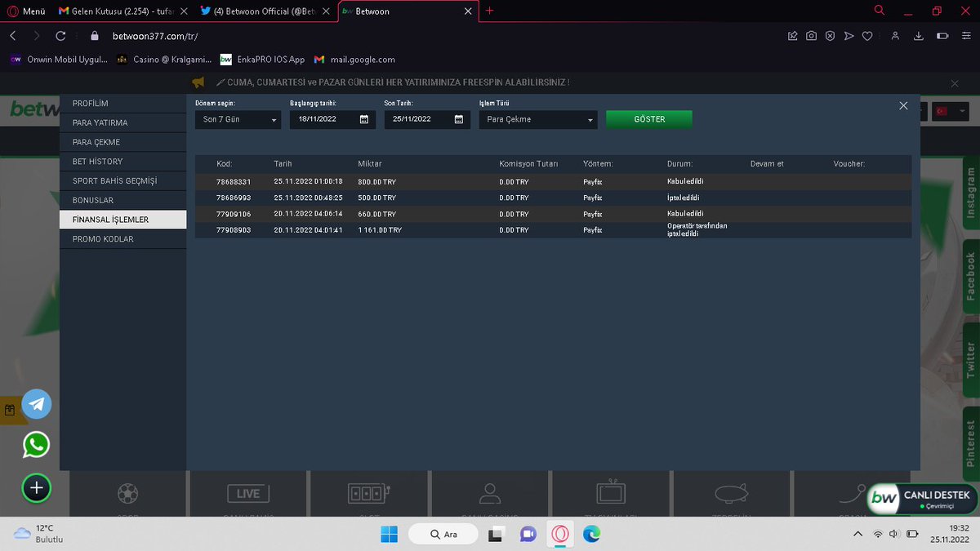Open the İşlem Türü Para Çekme dropdown
The height and width of the screenshot is (551, 980).
click(x=538, y=119)
